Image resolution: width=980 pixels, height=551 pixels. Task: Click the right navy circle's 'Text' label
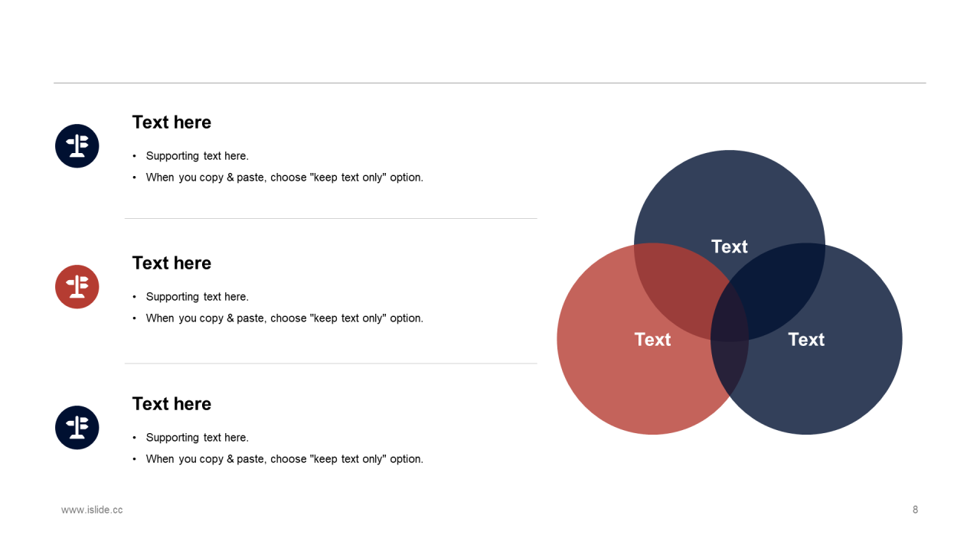pyautogui.click(x=806, y=339)
